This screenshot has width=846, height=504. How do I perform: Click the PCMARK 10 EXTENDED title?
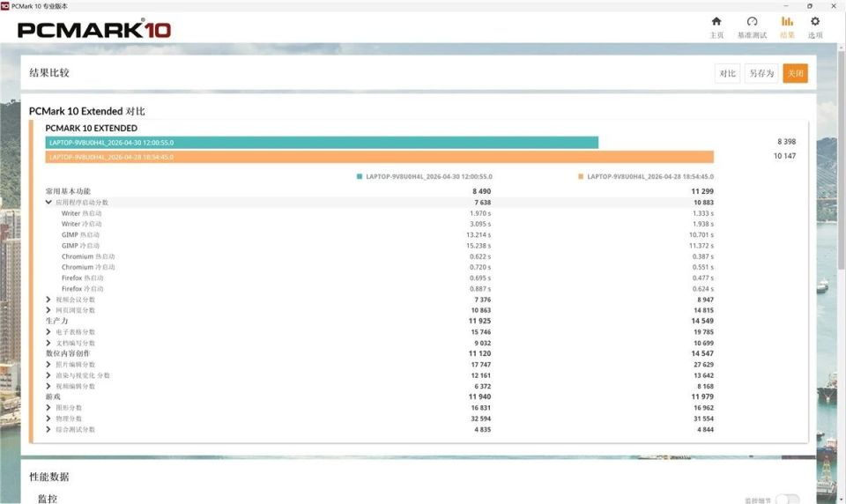(x=91, y=128)
